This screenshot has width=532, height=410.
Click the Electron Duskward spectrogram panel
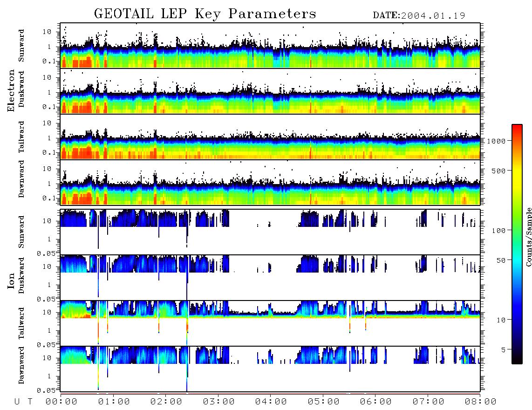tap(270, 91)
